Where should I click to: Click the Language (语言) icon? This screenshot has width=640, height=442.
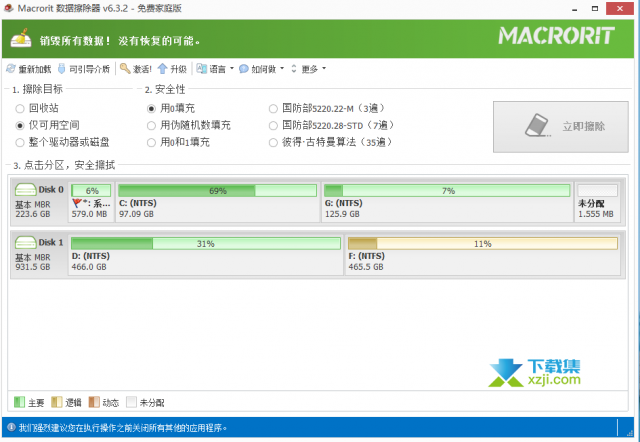(201, 69)
